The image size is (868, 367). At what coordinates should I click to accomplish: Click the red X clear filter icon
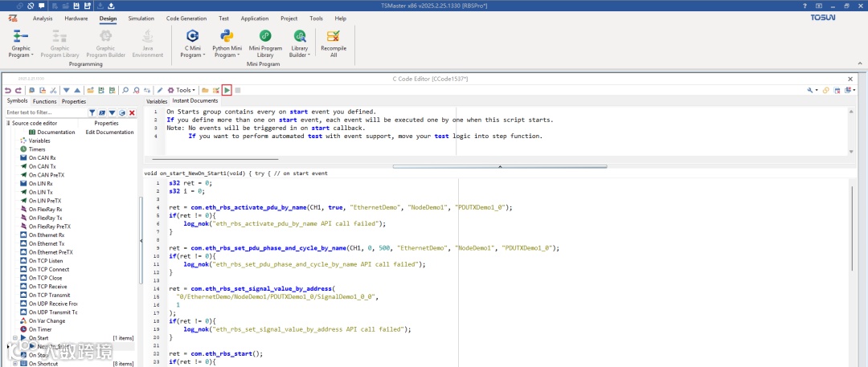point(132,112)
